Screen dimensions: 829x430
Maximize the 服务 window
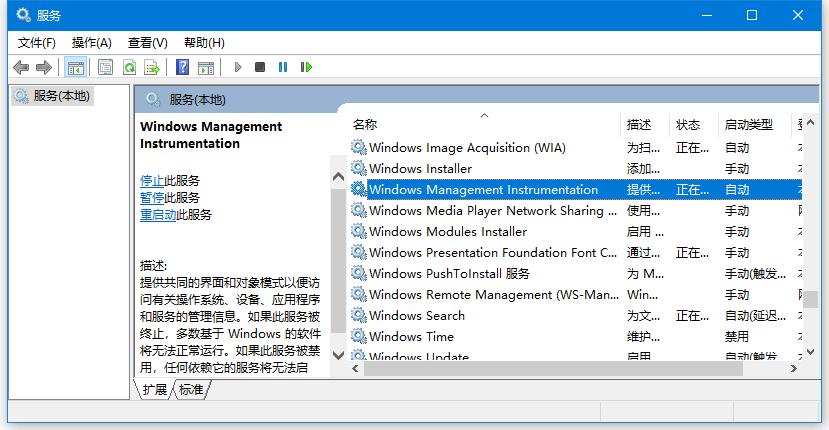click(x=752, y=15)
